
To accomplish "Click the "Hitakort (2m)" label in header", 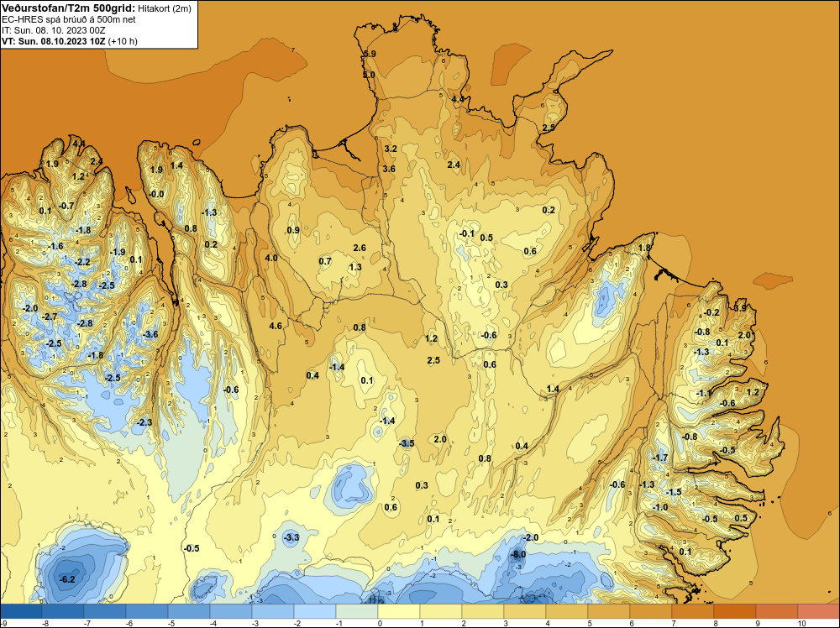I will tap(165, 8).
